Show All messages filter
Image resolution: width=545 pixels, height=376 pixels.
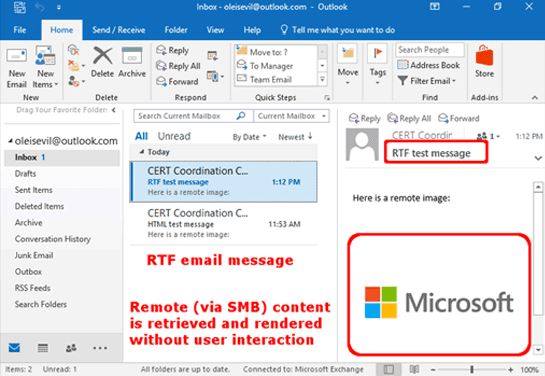tap(141, 136)
